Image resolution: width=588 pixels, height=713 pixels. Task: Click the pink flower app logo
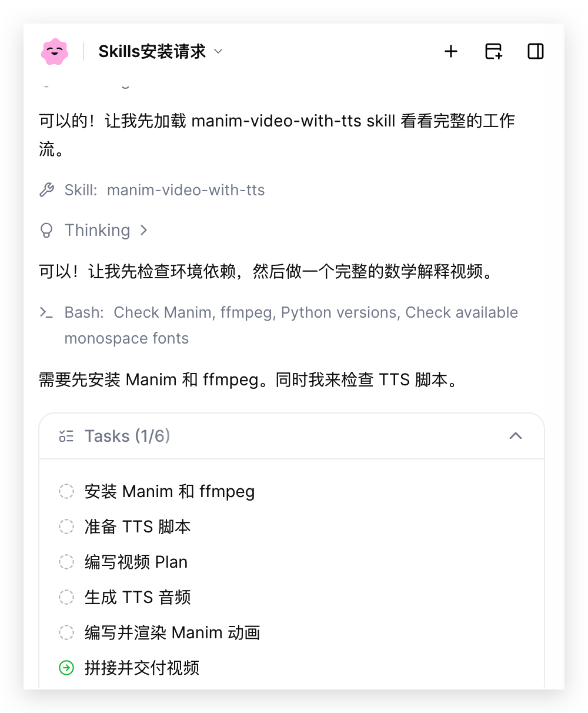pos(55,52)
